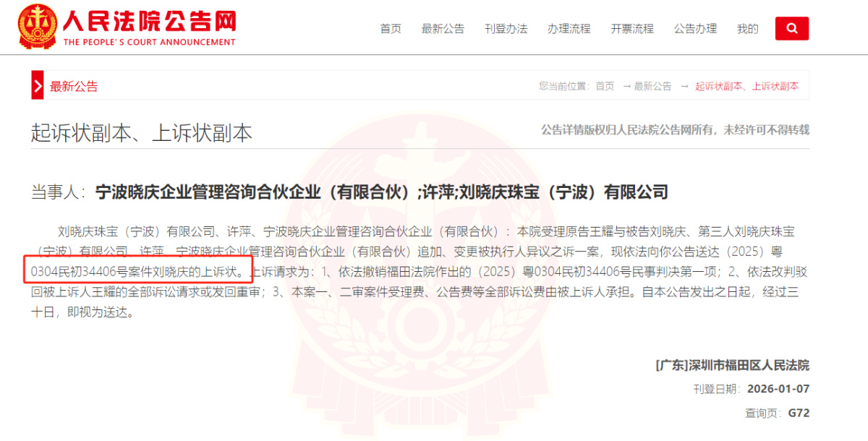Open the 最新公告 navigation menu item

[443, 29]
